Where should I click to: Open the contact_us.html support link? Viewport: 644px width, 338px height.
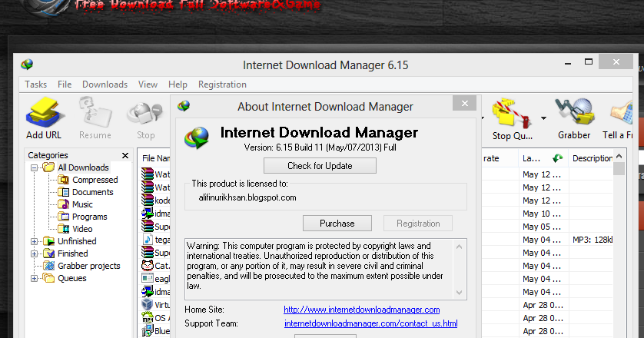click(371, 323)
